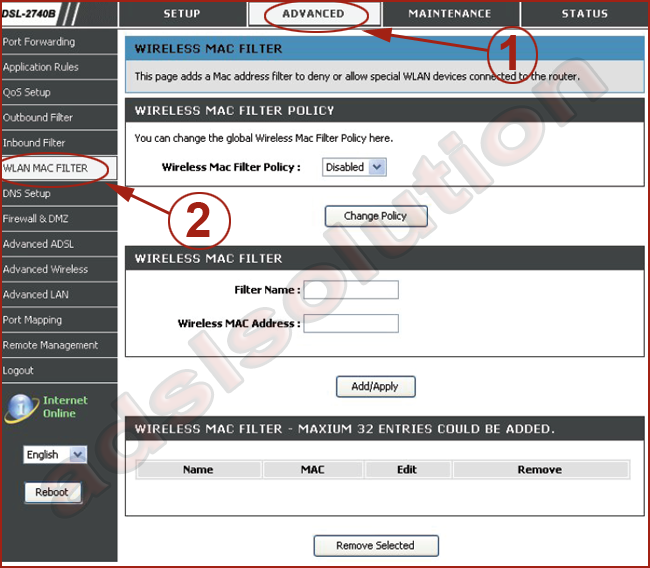Screen dimensions: 650x568
Task: Click the Internet Online globe icon
Action: click(20, 407)
